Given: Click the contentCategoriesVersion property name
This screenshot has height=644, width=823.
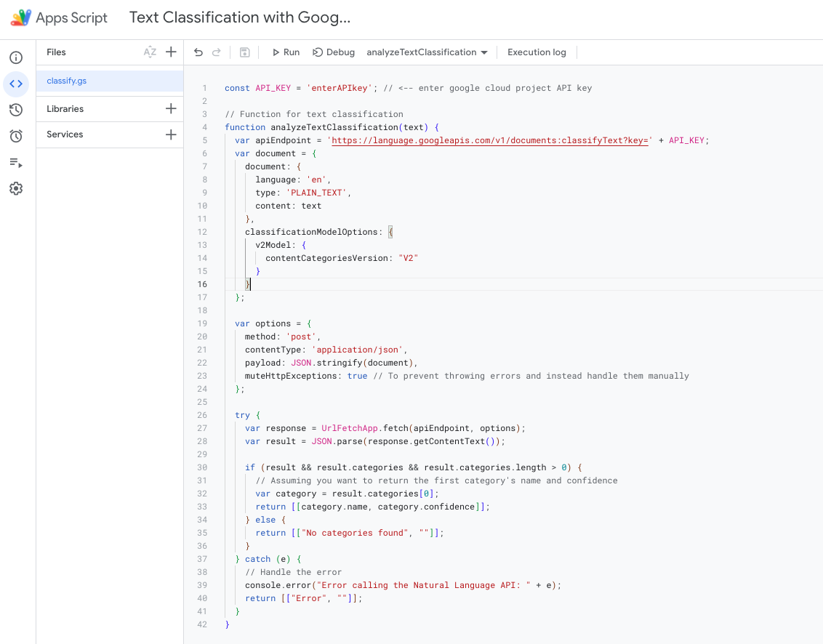Looking at the screenshot, I should (326, 258).
